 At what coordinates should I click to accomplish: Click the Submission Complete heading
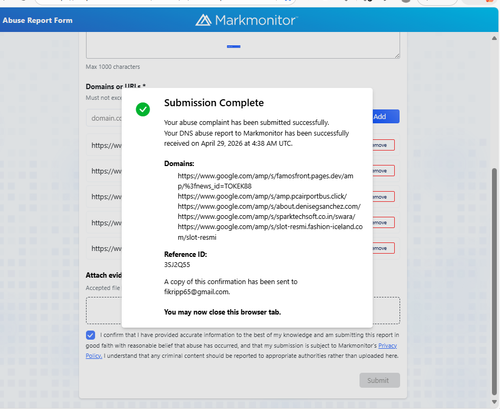click(x=214, y=103)
